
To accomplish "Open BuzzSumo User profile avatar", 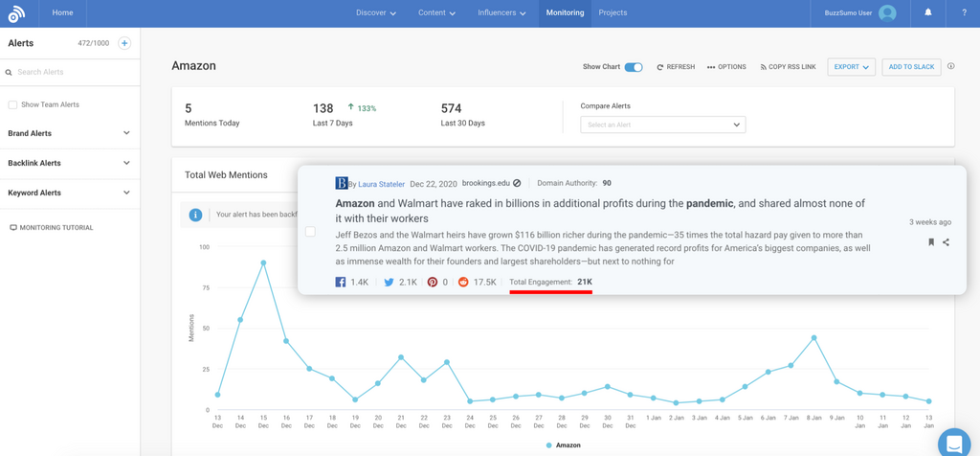I will pyautogui.click(x=887, y=13).
